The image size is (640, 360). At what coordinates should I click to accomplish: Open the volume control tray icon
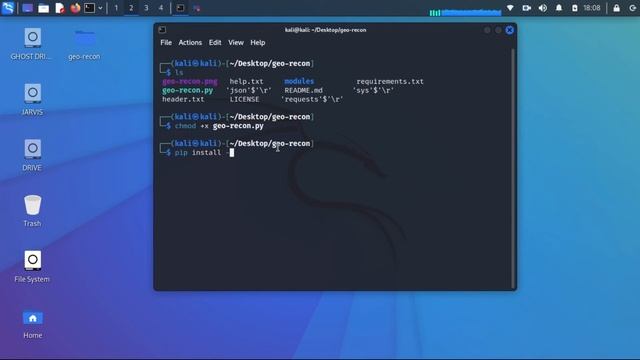coord(543,8)
